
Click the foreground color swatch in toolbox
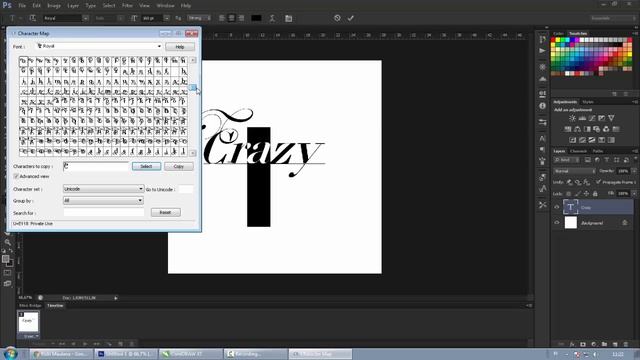point(5,259)
